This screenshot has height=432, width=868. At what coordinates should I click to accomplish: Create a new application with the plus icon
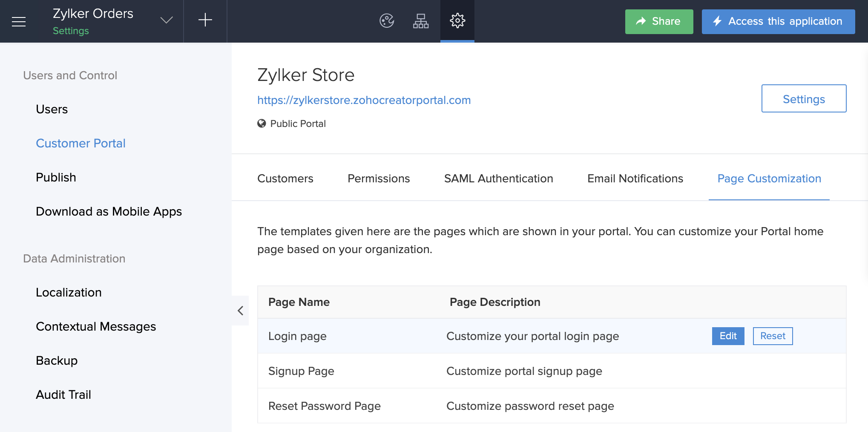[205, 20]
